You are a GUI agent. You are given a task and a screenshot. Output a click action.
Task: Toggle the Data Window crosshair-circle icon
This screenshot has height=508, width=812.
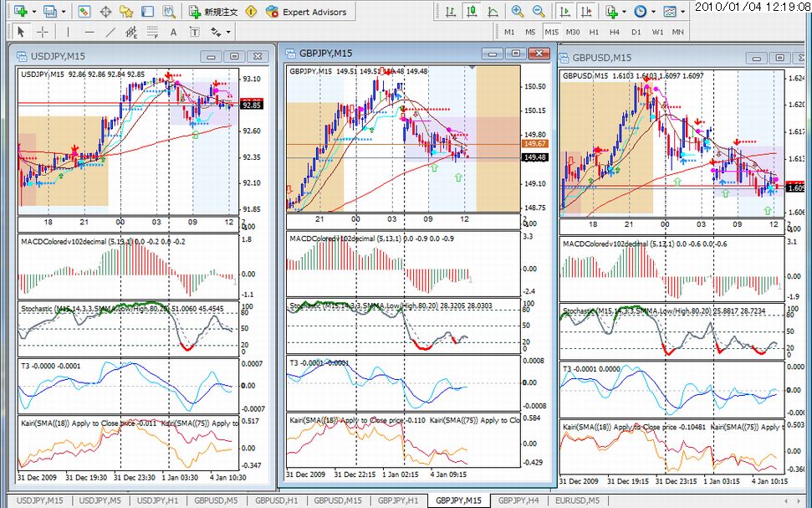(x=105, y=11)
